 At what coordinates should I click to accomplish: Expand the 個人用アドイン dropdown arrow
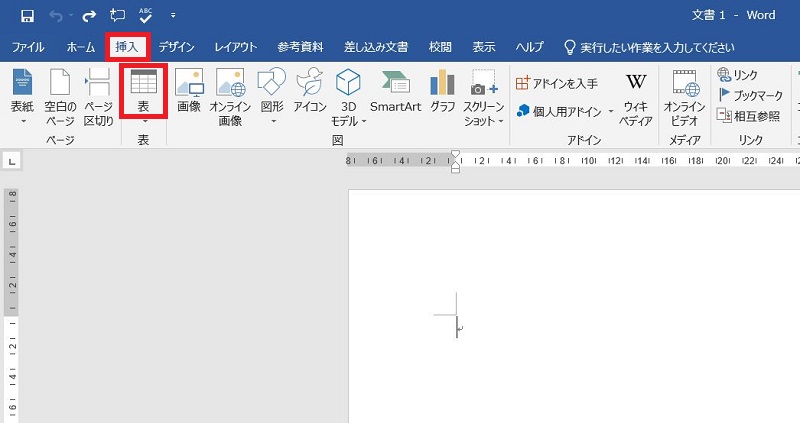point(610,111)
